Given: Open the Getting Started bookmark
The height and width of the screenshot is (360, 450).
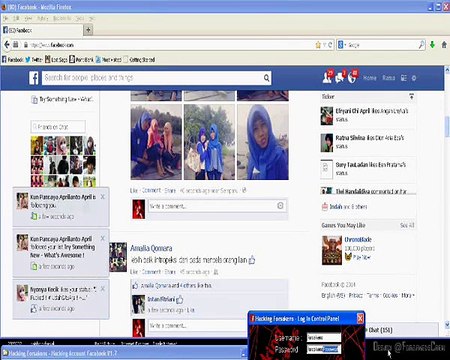Looking at the screenshot, I should click(139, 60).
